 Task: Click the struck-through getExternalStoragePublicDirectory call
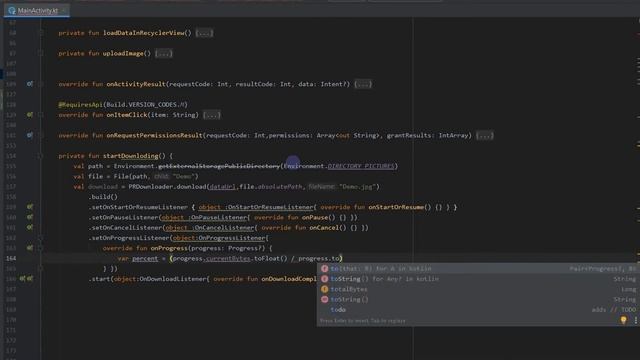[x=219, y=166]
